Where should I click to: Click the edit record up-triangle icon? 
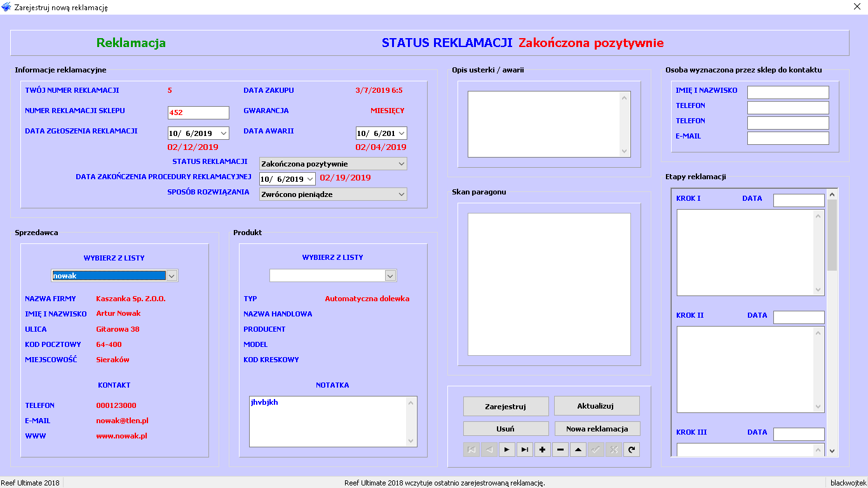[578, 450]
